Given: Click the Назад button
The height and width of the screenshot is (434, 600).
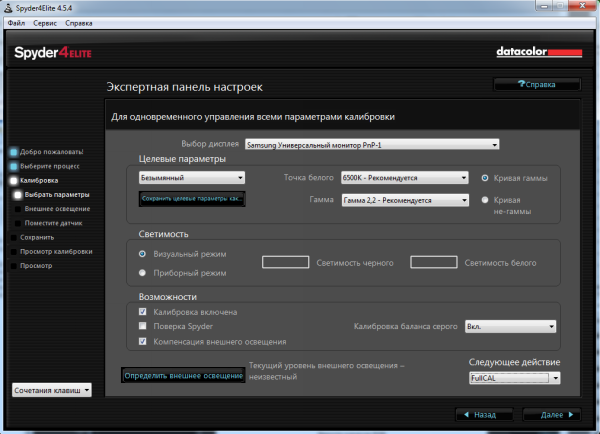Looking at the screenshot, I should coord(484,415).
